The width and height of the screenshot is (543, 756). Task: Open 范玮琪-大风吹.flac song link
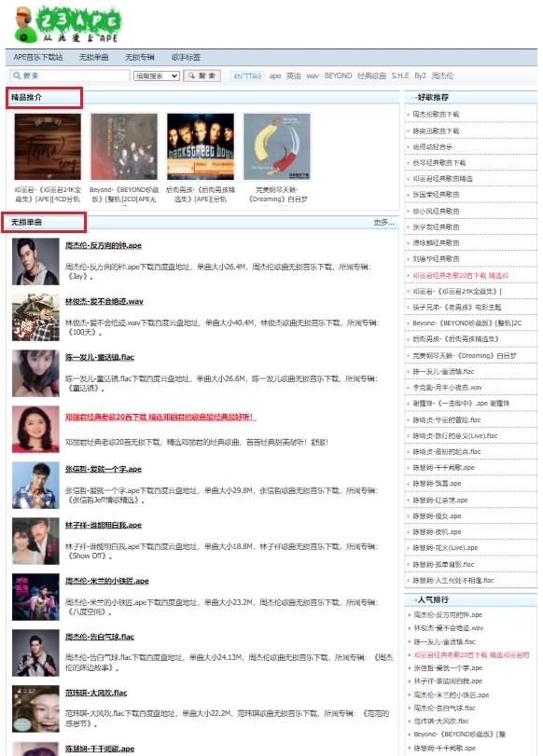pyautogui.click(x=96, y=693)
